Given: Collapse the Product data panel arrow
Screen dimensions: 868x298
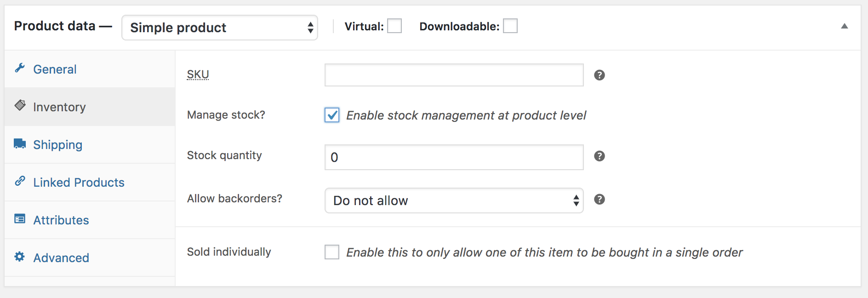Looking at the screenshot, I should (x=845, y=26).
